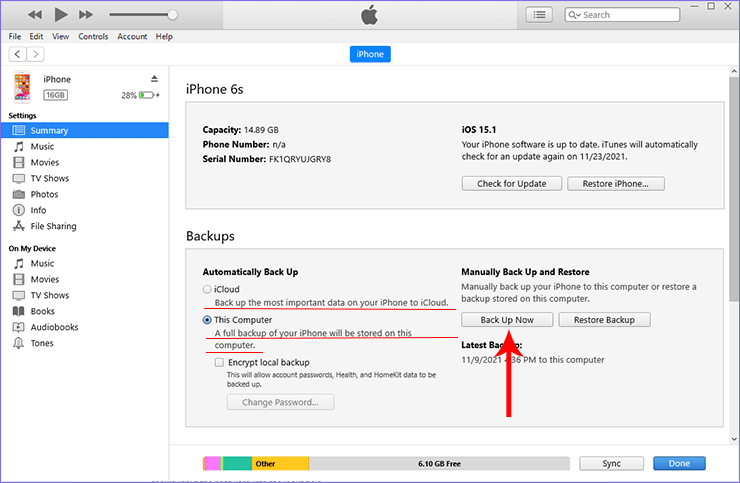Click the 6.10 GB Free storage area
This screenshot has height=483, width=740.
click(439, 464)
